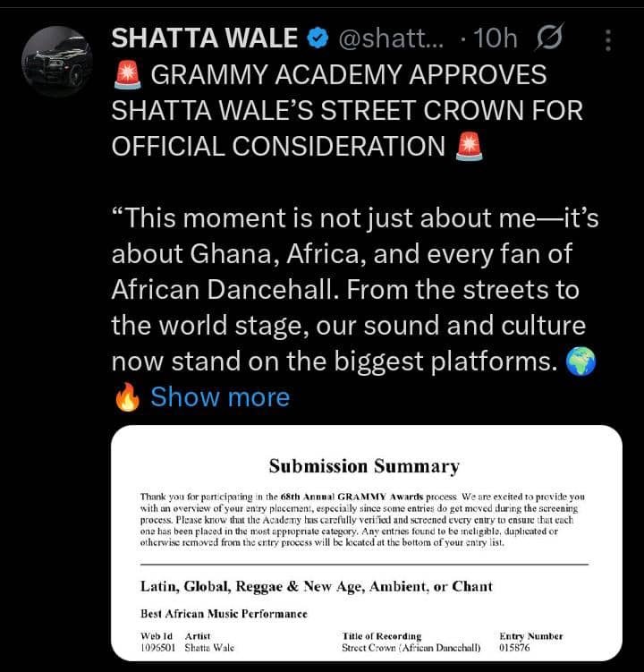The width and height of the screenshot is (644, 672).
Task: Expand tweet with Show more
Action: [x=220, y=396]
